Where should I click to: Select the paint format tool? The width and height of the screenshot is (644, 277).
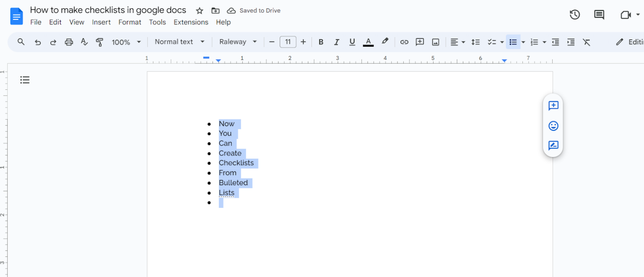99,42
